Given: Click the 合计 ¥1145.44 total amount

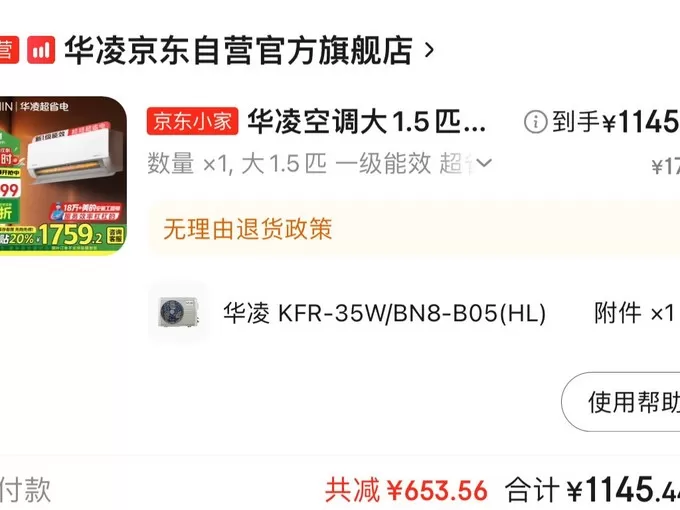Looking at the screenshot, I should pos(592,490).
